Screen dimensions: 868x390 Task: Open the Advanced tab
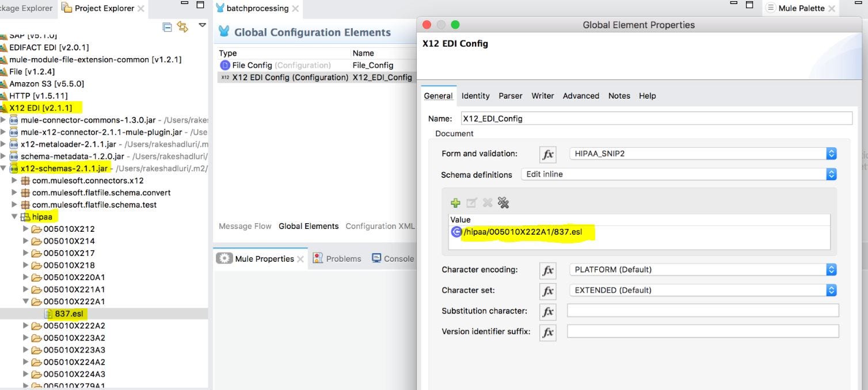[581, 95]
